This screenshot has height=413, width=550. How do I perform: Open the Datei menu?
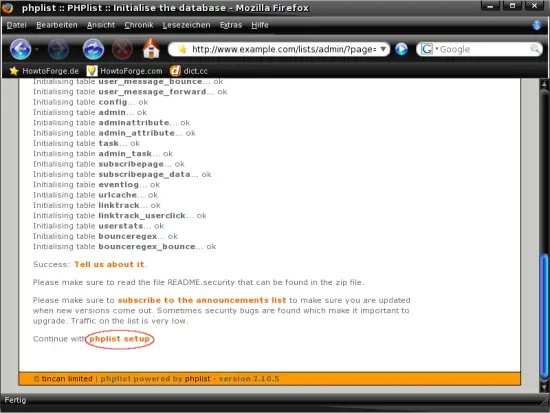pos(16,25)
